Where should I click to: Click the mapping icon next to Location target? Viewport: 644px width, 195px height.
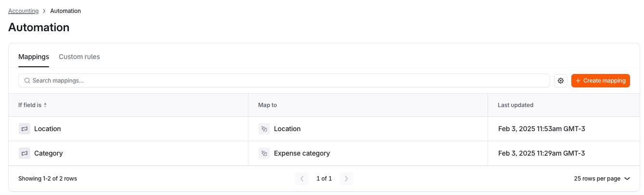click(264, 129)
